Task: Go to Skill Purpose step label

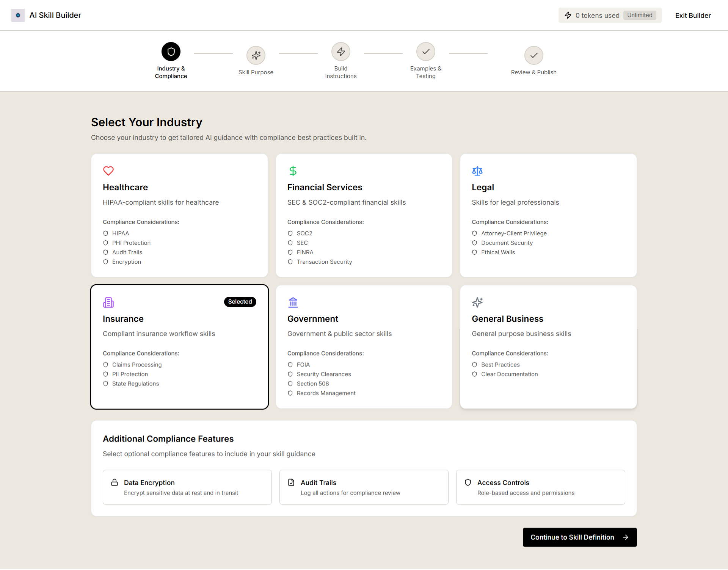Action: click(x=256, y=72)
